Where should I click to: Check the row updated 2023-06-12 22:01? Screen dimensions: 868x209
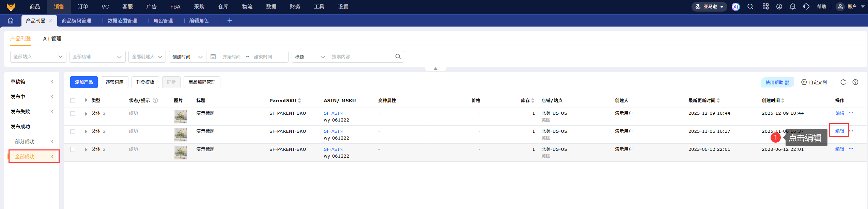73,149
